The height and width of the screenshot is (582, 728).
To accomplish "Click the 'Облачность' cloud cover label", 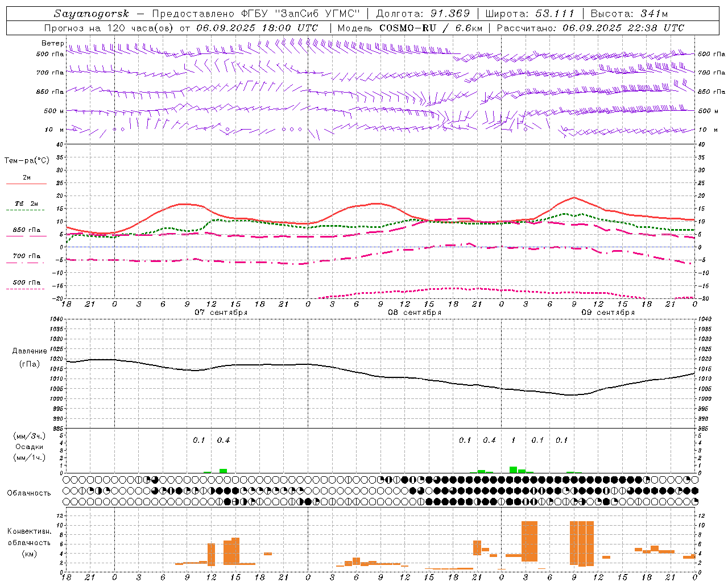I will 29,493.
